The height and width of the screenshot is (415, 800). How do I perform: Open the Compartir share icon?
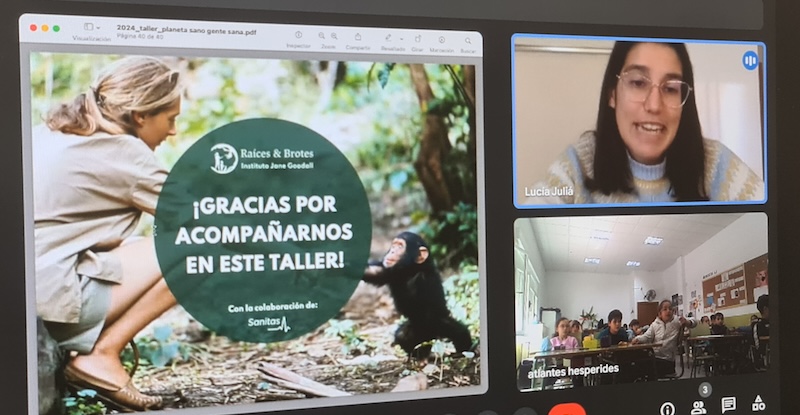coord(357,36)
